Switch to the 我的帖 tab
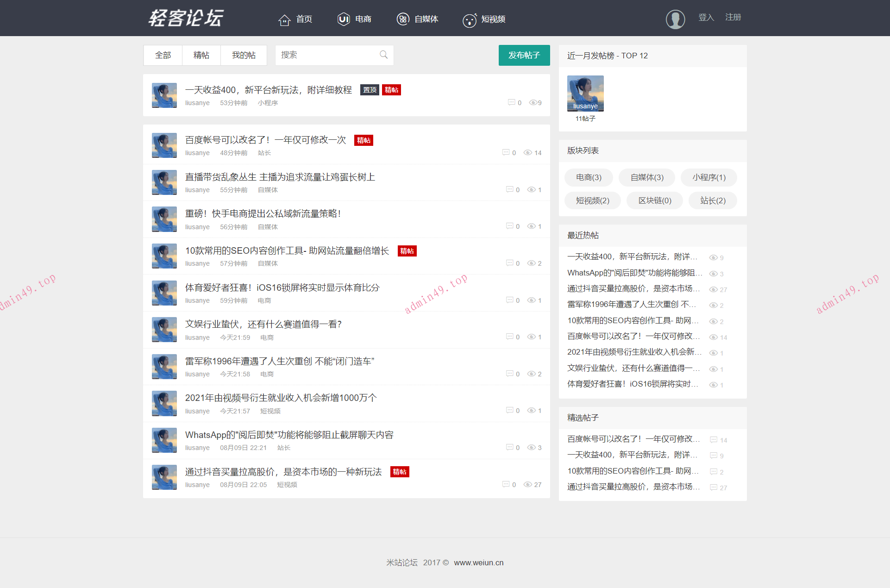The height and width of the screenshot is (588, 890). 244,55
